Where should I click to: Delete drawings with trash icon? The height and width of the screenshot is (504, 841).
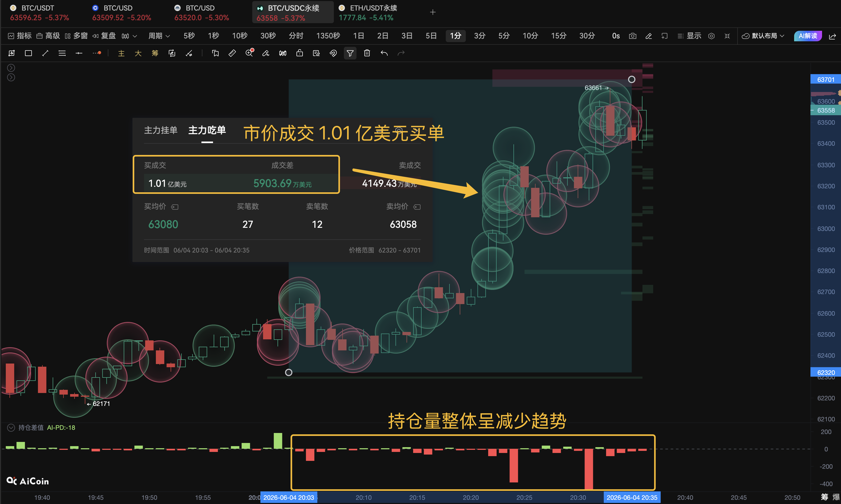point(367,53)
